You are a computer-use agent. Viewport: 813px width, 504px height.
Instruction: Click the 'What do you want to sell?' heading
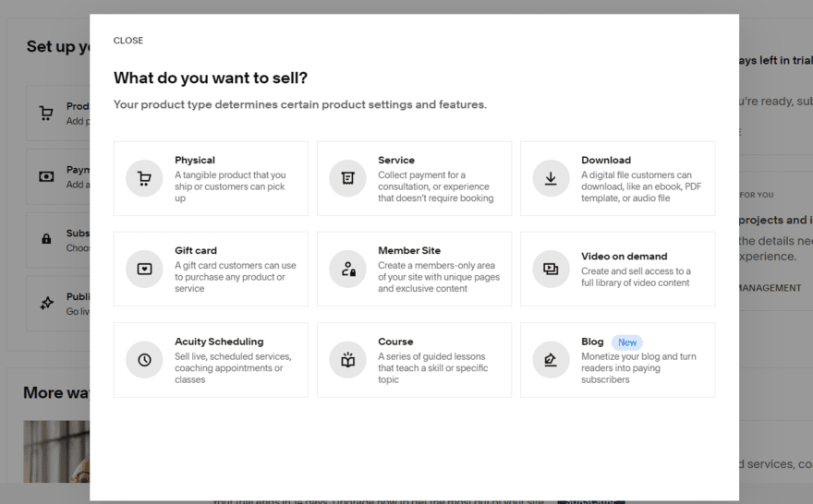pos(211,78)
